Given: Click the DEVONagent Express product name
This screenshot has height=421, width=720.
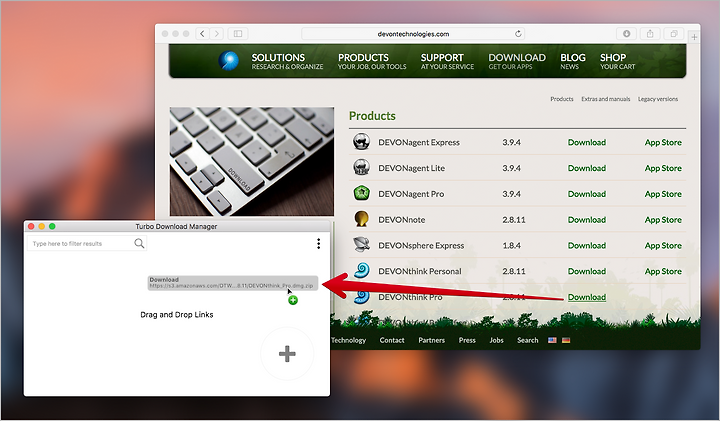Looking at the screenshot, I should pos(419,142).
